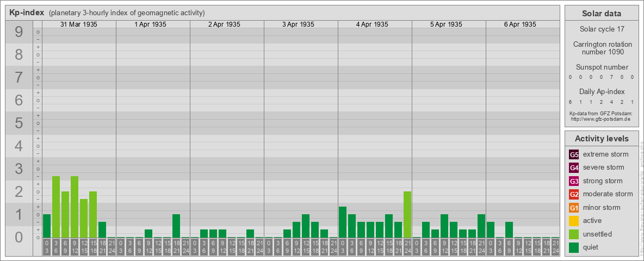Click the Kp scale number 0
The height and width of the screenshot is (261, 644).
pyautogui.click(x=18, y=237)
